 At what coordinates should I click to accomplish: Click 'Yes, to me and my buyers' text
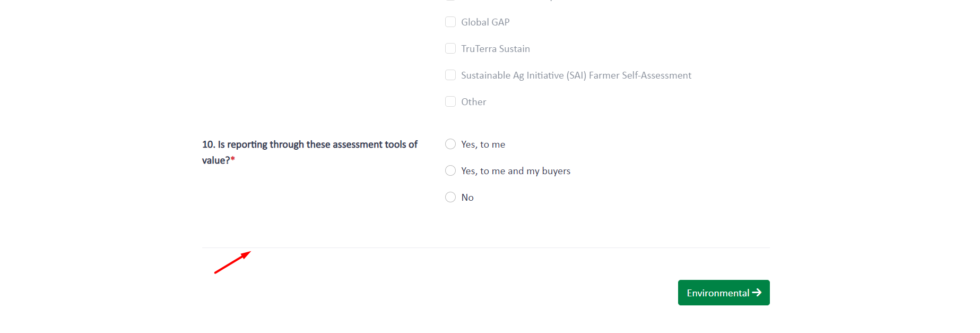point(515,171)
